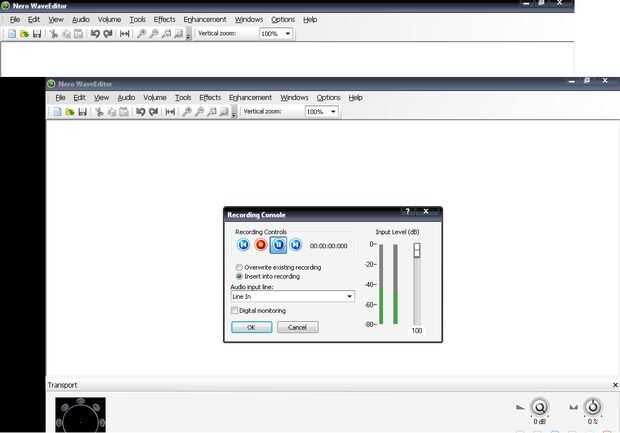Click Save icon in back window toolbar
Image resolution: width=620 pixels, height=433 pixels.
37,34
